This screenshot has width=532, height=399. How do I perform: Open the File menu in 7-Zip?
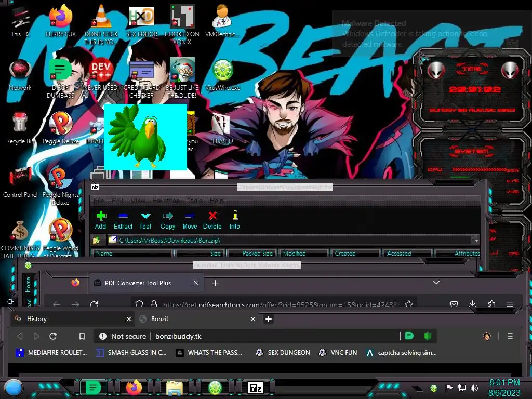[99, 201]
